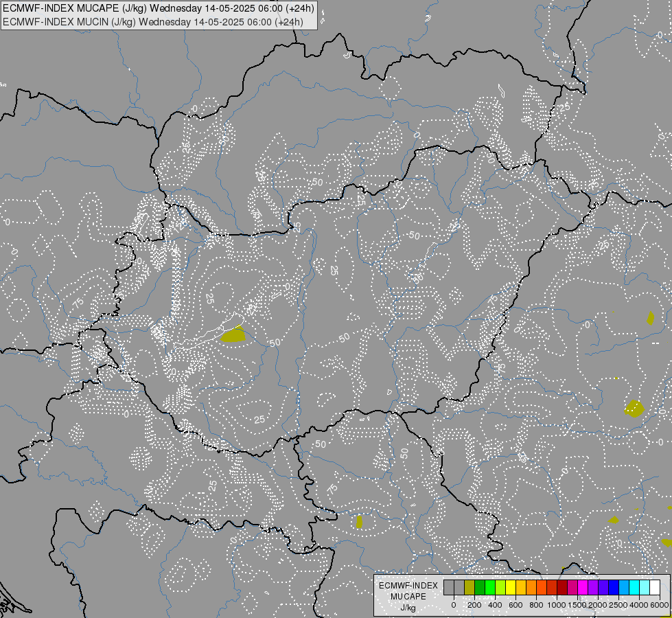Pick the bright green legend swatch
Screen dimensions: 672x618
click(490, 588)
